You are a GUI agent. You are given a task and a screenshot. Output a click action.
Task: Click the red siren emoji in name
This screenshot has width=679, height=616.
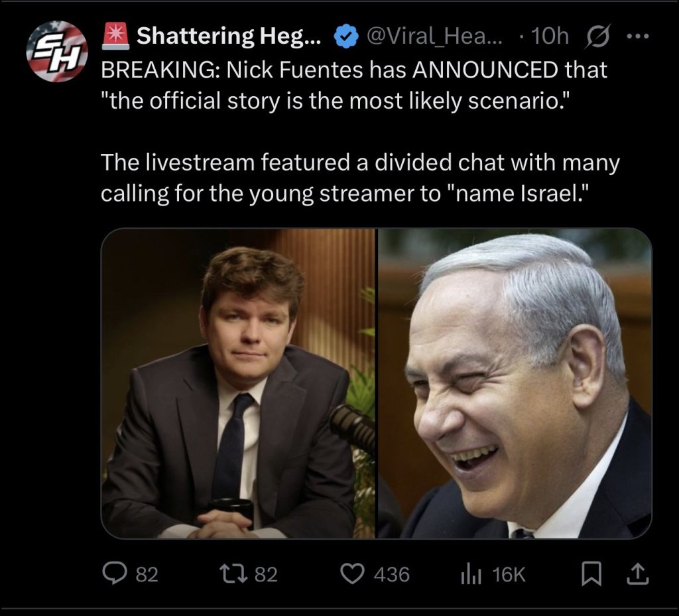click(115, 35)
